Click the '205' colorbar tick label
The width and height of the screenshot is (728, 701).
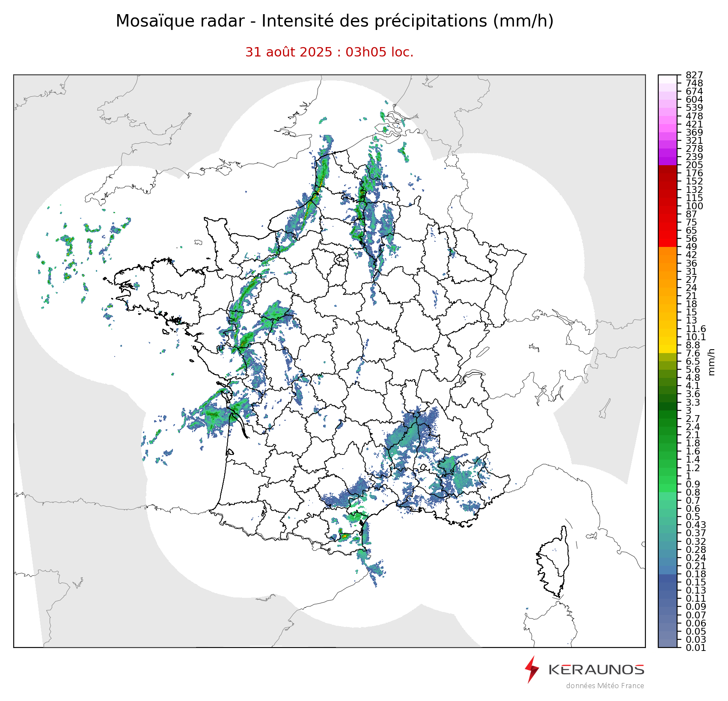[694, 165]
